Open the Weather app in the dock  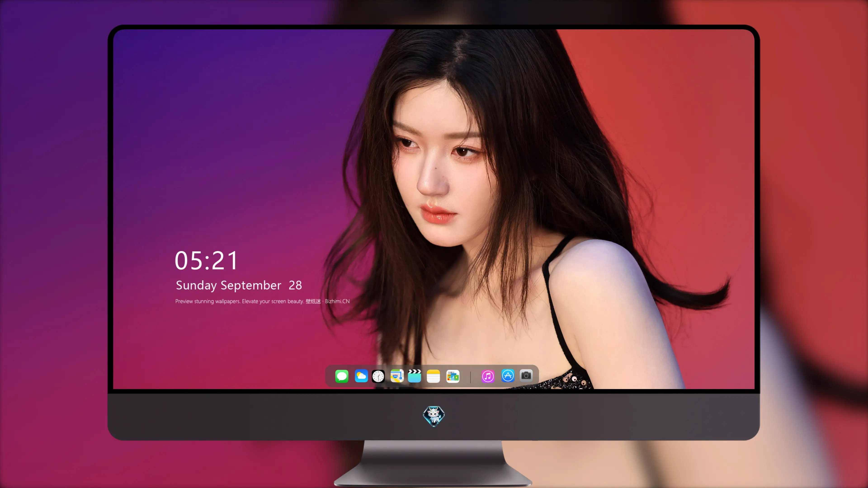pyautogui.click(x=361, y=376)
